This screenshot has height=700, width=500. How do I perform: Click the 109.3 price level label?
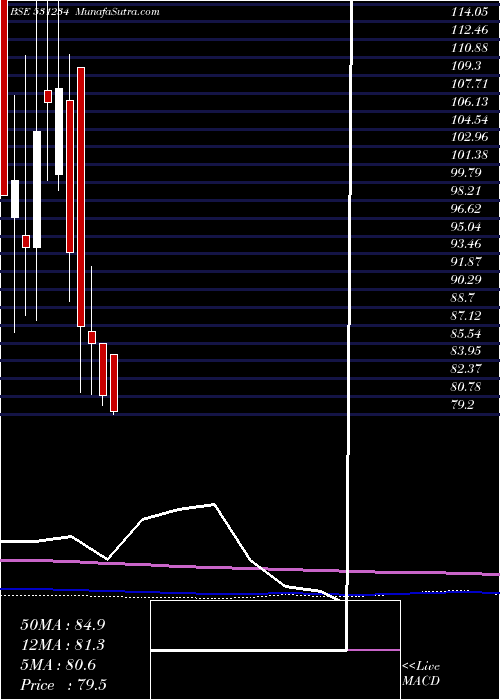(466, 66)
